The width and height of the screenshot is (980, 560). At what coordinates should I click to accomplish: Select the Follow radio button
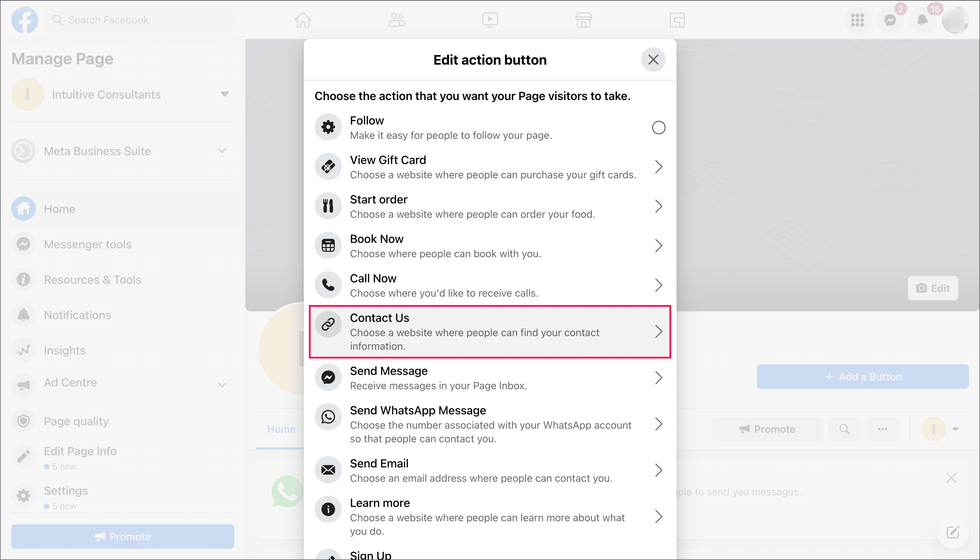click(x=658, y=127)
